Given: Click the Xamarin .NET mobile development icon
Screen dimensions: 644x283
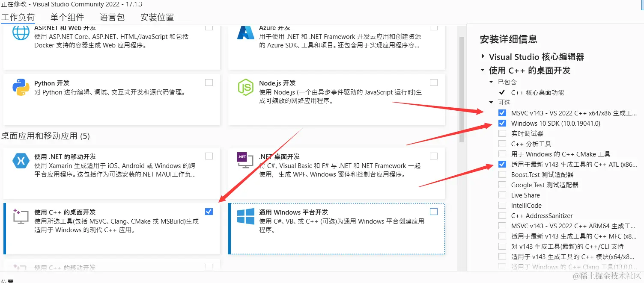Looking at the screenshot, I should tap(21, 161).
